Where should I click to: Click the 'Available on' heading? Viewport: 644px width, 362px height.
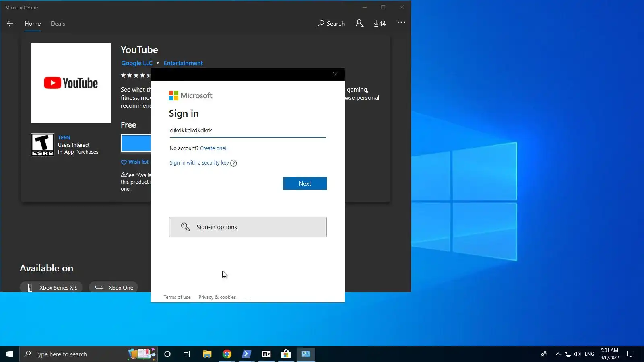(x=47, y=268)
